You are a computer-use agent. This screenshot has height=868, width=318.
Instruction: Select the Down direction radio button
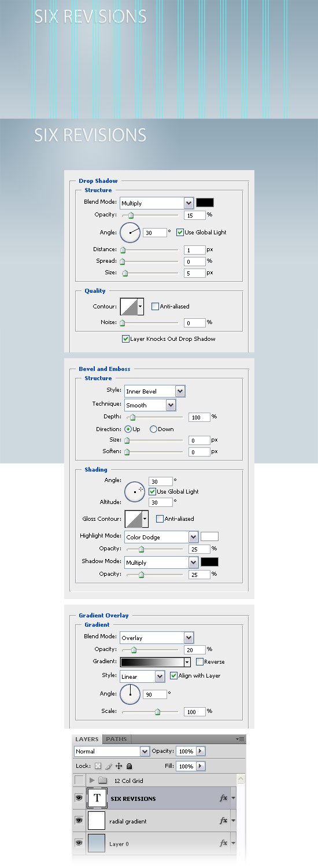(153, 429)
